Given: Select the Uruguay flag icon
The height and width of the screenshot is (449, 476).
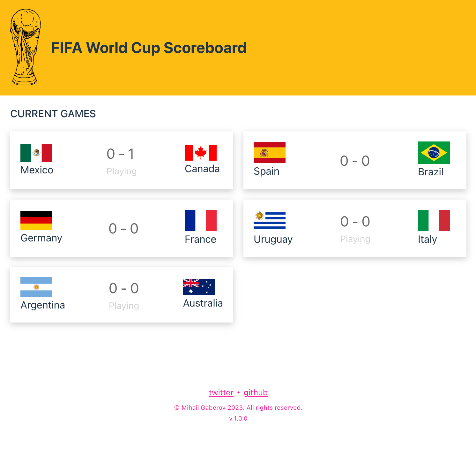Looking at the screenshot, I should coord(270,220).
